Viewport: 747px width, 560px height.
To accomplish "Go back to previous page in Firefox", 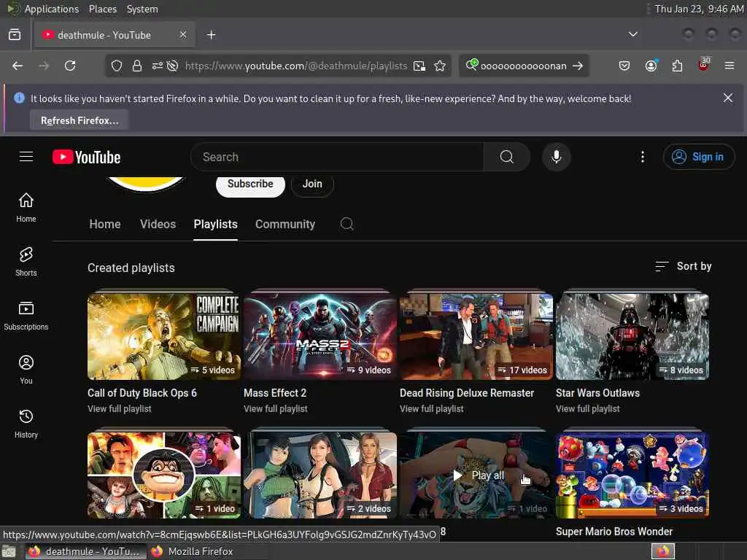I will click(18, 66).
